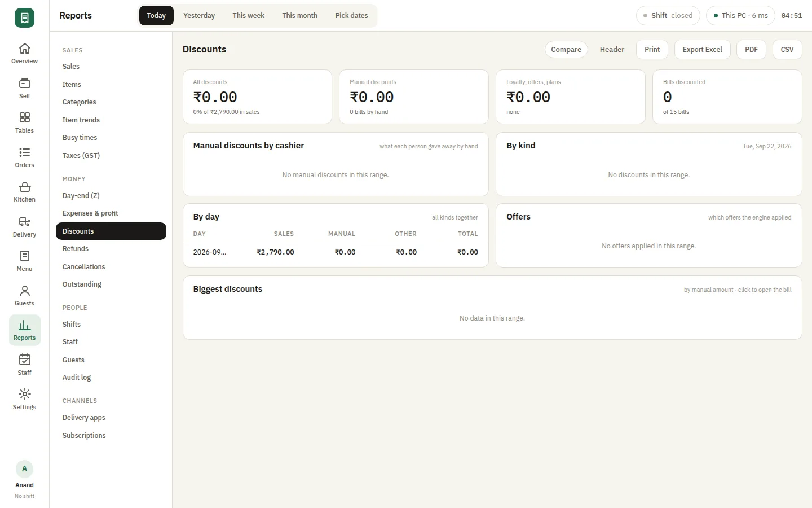This screenshot has height=508, width=812.
Task: Click the All discounts summary card
Action: coord(257,97)
